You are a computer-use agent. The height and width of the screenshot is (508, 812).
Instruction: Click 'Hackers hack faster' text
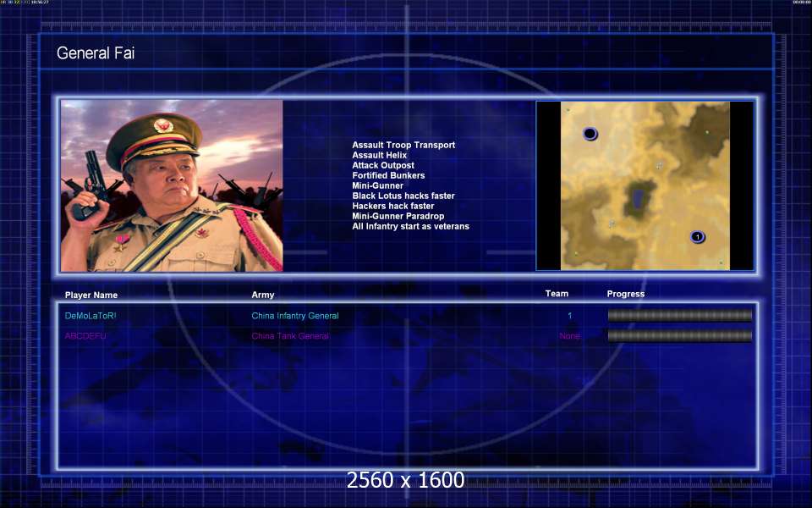click(393, 206)
